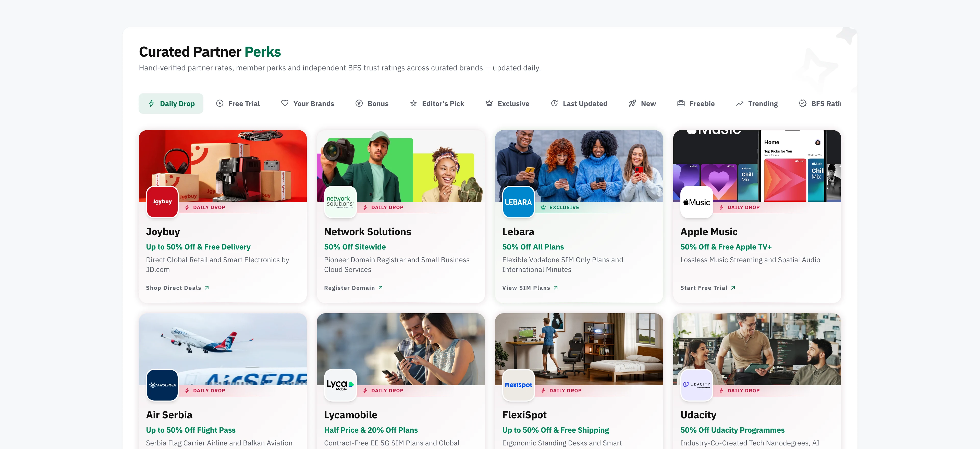Viewport: 980px width, 449px height.
Task: Click the FlexiSpot card title
Action: pyautogui.click(x=524, y=415)
